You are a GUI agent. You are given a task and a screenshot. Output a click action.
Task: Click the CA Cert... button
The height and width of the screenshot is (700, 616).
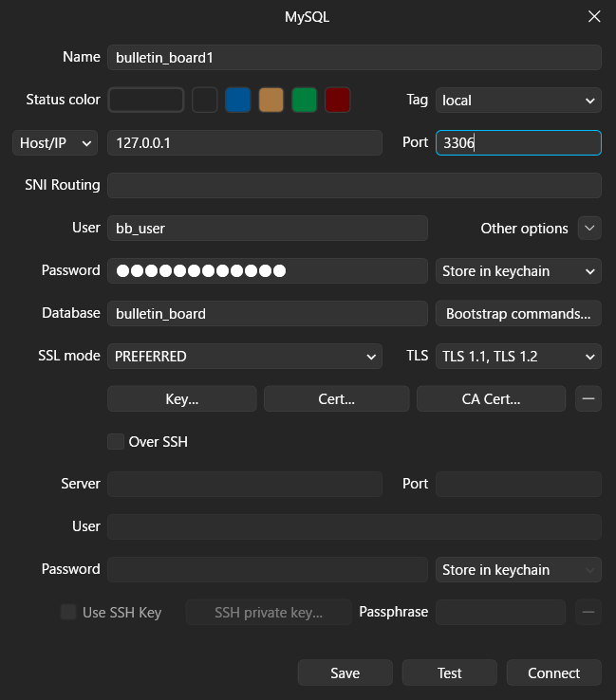coord(491,398)
